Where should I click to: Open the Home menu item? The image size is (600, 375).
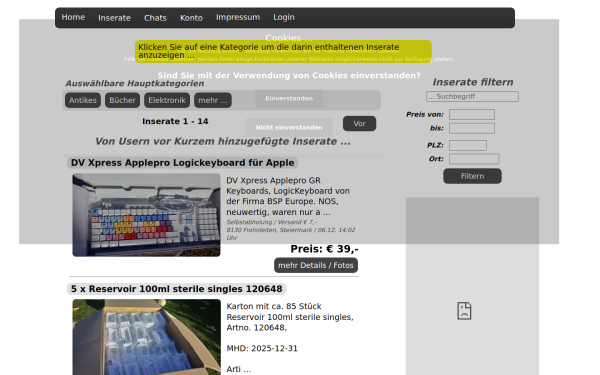[x=73, y=17]
